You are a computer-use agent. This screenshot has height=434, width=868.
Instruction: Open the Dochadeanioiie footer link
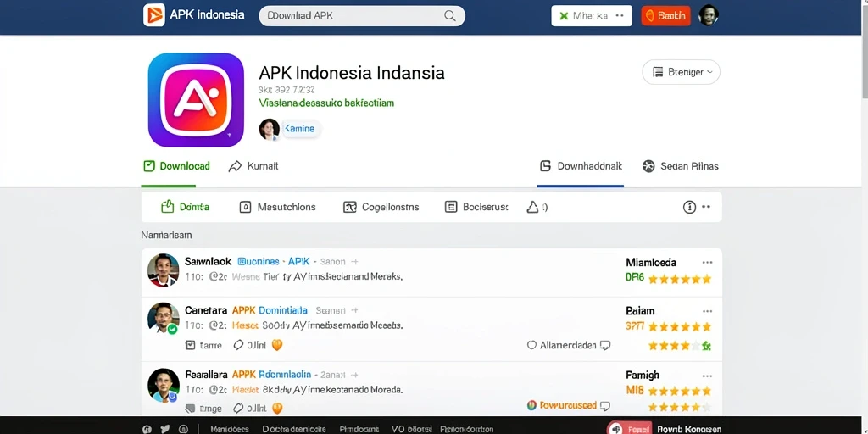point(294,429)
